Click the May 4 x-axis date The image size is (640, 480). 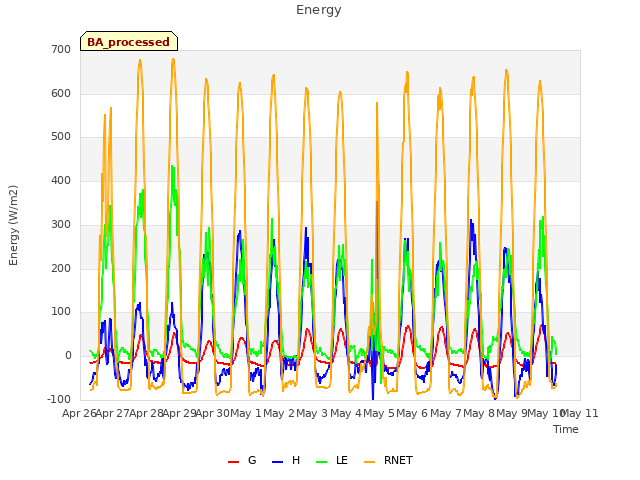[346, 413]
